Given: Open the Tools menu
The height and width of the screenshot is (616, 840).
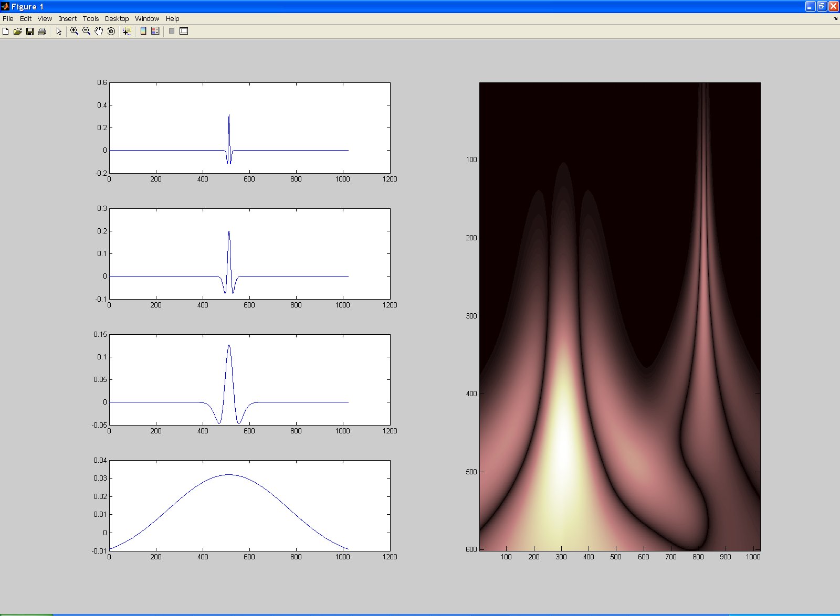Looking at the screenshot, I should 91,18.
